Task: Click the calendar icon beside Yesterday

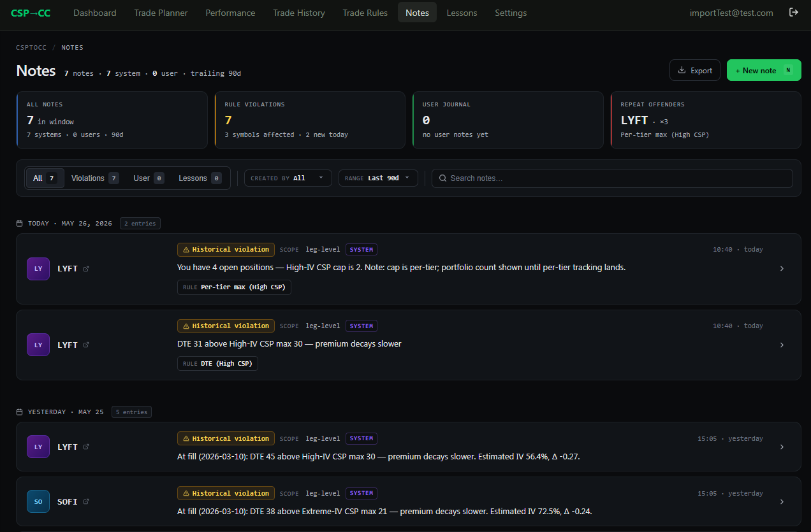Action: pyautogui.click(x=20, y=412)
